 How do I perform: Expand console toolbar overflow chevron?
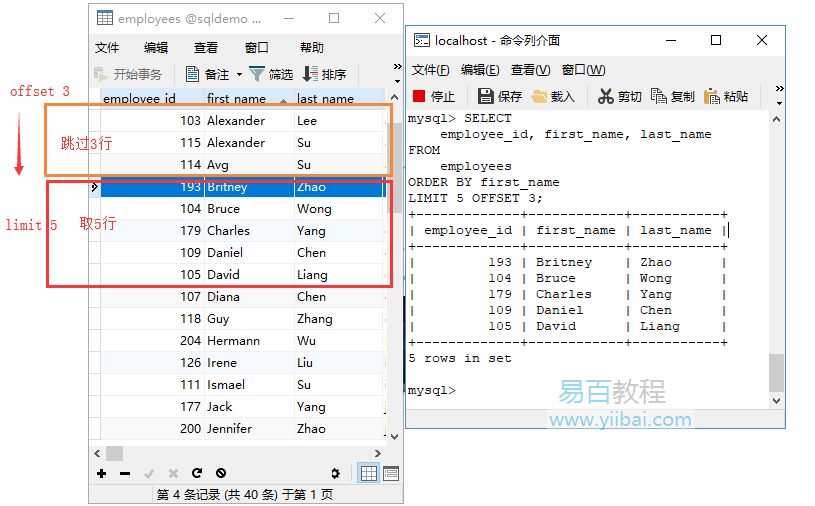(780, 89)
